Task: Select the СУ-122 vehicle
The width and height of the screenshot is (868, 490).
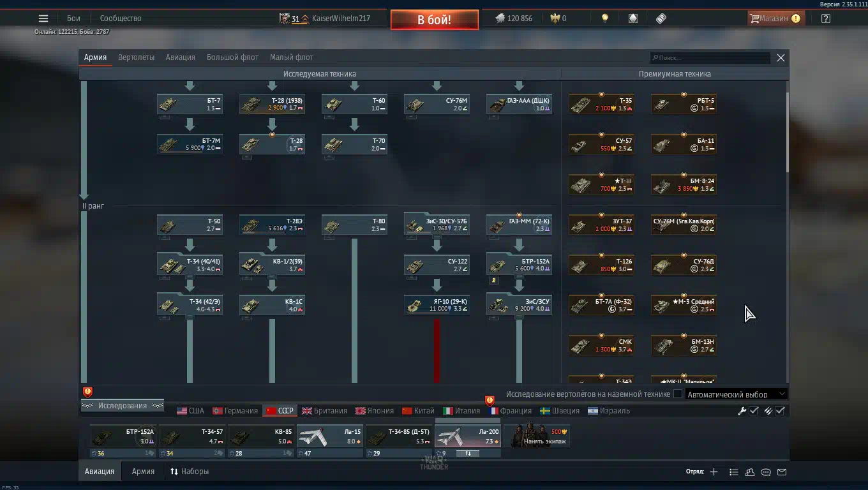Action: click(x=437, y=265)
